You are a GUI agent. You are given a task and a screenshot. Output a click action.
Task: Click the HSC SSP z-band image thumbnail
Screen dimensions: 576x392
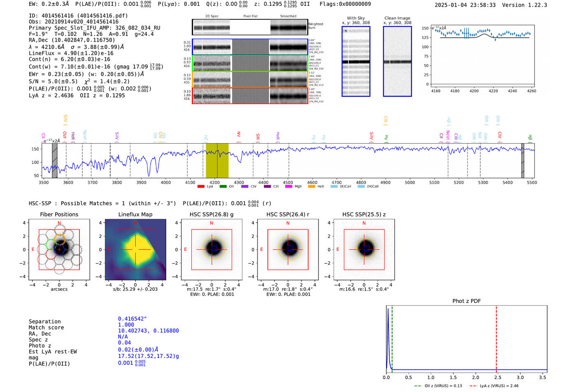pos(364,250)
